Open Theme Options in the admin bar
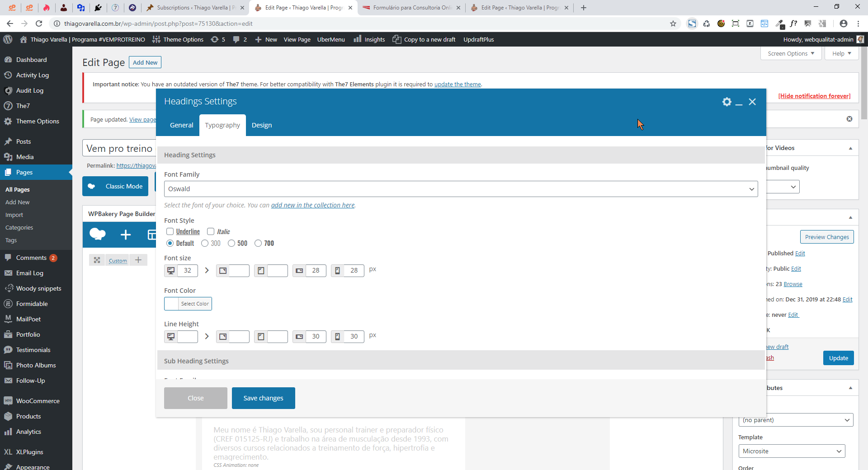The height and width of the screenshot is (470, 868). (x=178, y=39)
